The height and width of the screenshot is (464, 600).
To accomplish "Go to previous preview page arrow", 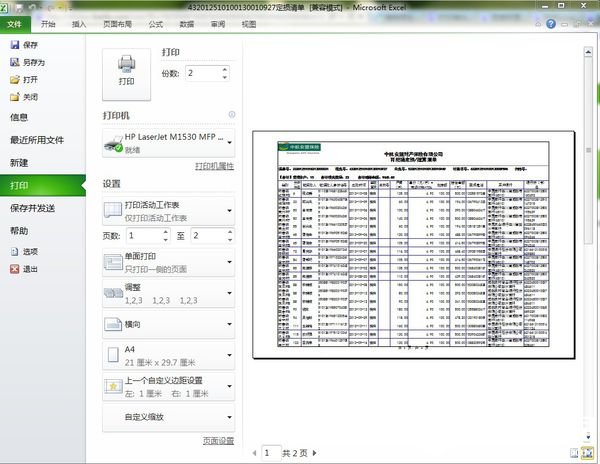I will [x=254, y=453].
